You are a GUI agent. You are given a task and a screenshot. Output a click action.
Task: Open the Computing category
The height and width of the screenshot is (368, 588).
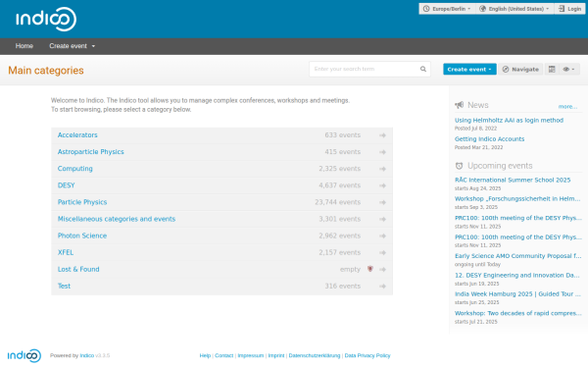[75, 169]
